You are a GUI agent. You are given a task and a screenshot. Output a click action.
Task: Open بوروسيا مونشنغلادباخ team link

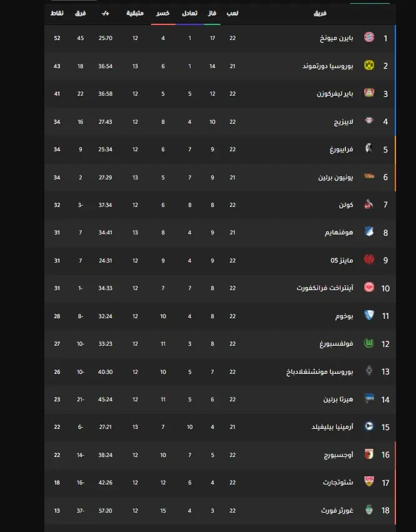pos(320,372)
